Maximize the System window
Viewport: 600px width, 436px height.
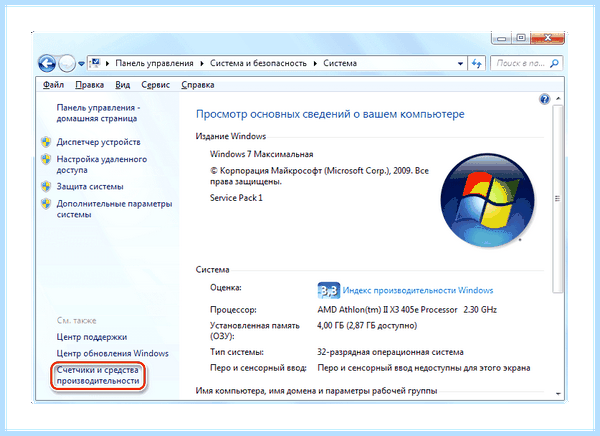tap(521, 38)
